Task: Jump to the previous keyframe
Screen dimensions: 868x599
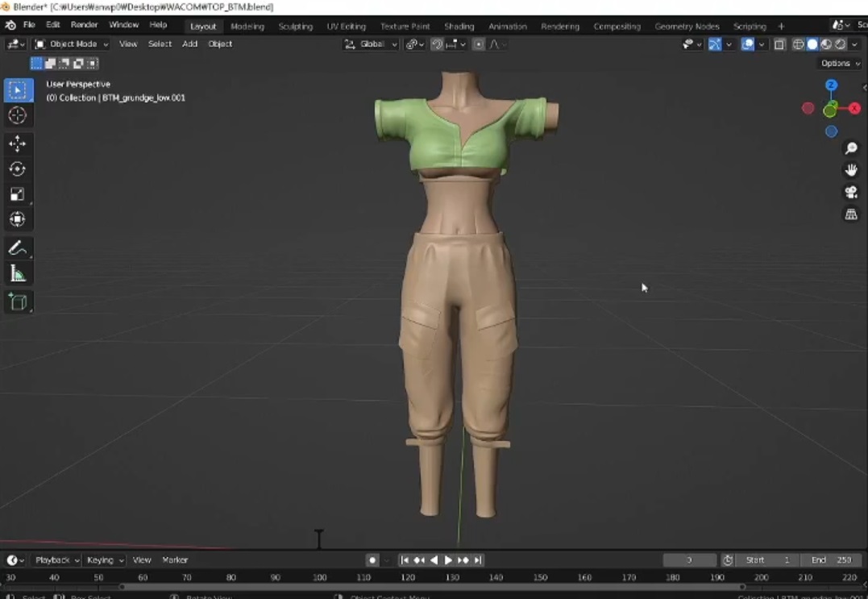Action: point(419,560)
